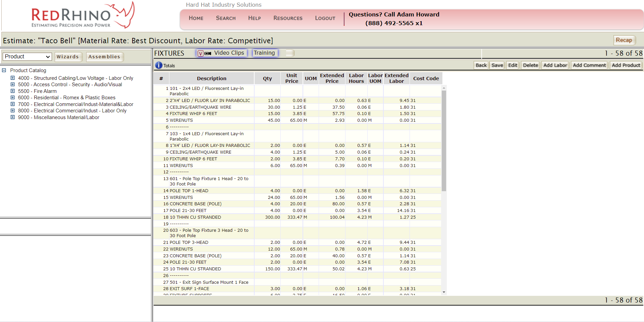Click the V icon on the Video Clips button

pos(201,53)
